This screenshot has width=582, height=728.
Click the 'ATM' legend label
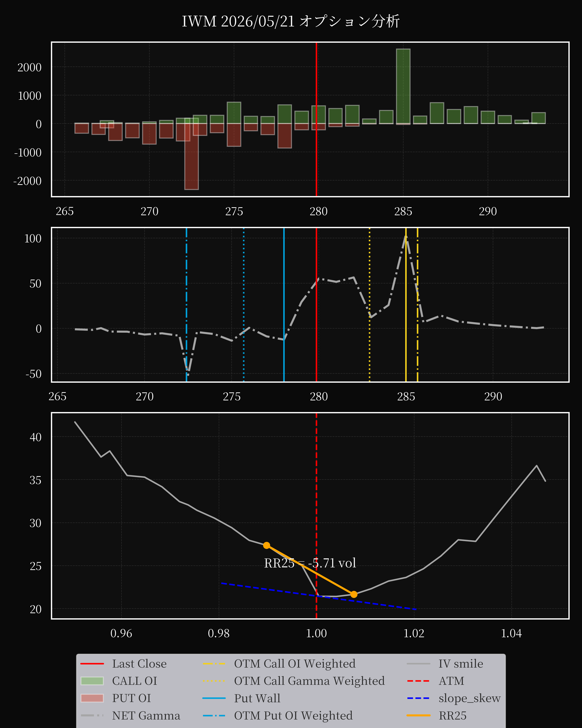pyautogui.click(x=452, y=681)
